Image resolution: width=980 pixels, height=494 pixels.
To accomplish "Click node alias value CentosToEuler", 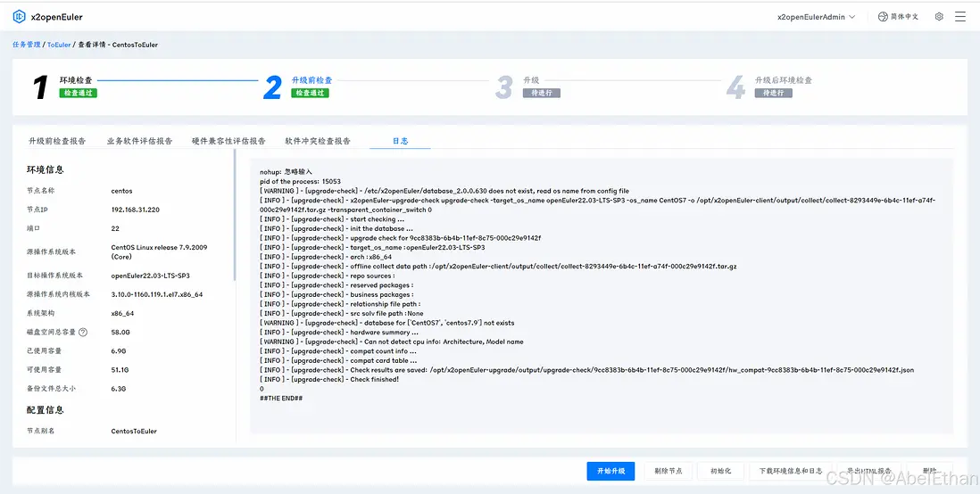I will [134, 431].
